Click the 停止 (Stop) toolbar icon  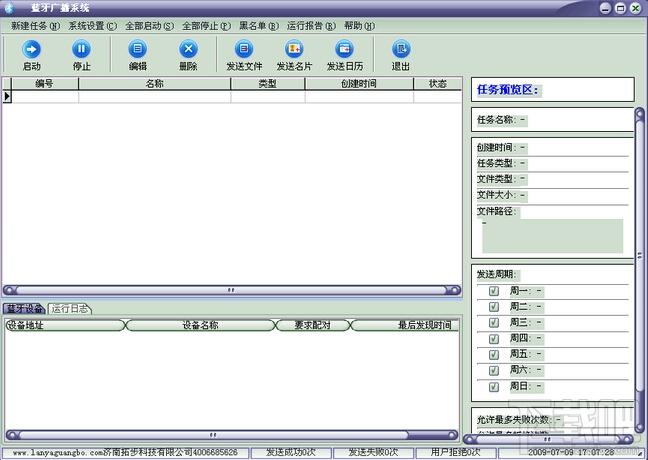click(x=82, y=49)
